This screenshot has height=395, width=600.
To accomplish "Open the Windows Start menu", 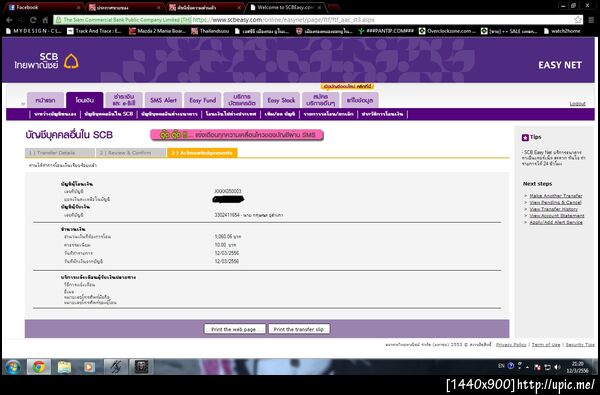I will click(13, 367).
